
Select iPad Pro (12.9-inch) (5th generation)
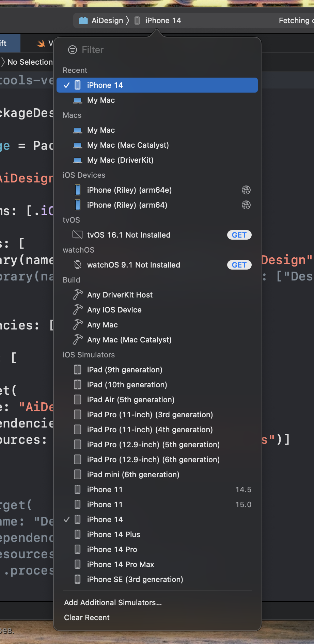pos(157,445)
